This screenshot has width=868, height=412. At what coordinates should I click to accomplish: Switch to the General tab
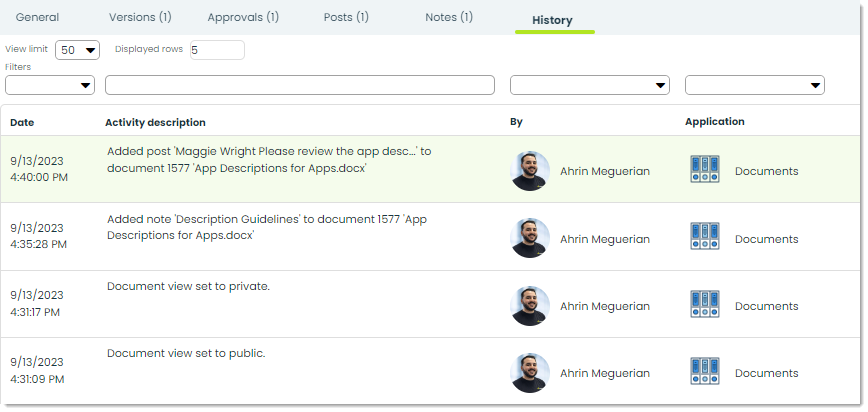[37, 17]
